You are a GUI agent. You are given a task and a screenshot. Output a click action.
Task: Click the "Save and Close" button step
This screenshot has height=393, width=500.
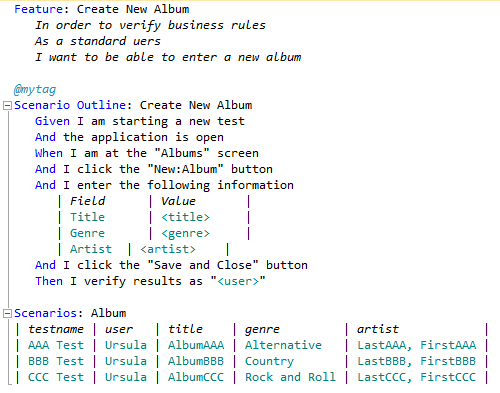click(x=171, y=265)
